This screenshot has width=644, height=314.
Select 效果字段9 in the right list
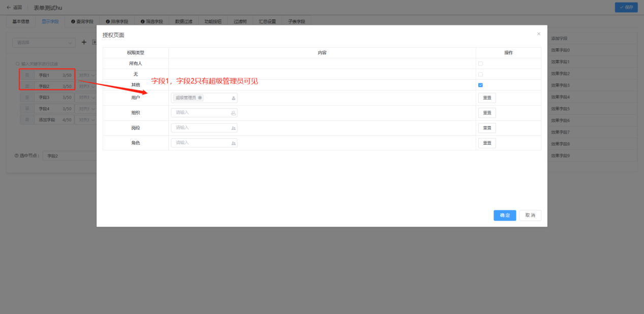tap(592, 155)
